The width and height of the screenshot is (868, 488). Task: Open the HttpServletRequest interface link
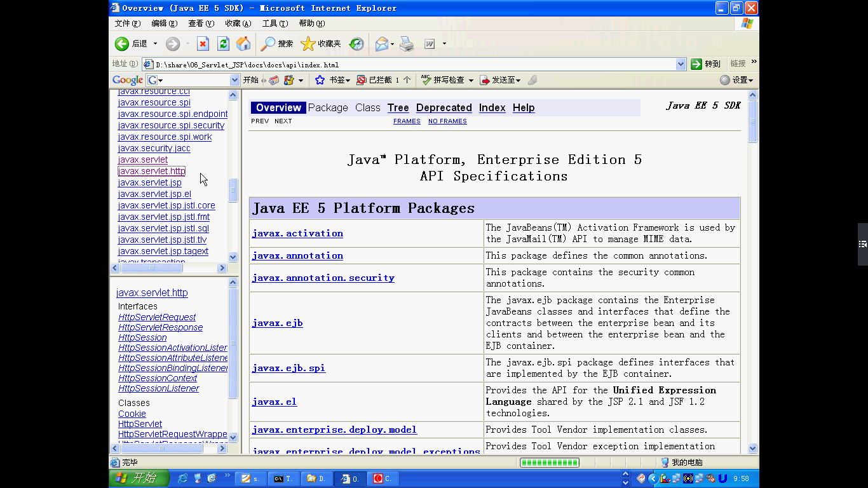point(157,317)
